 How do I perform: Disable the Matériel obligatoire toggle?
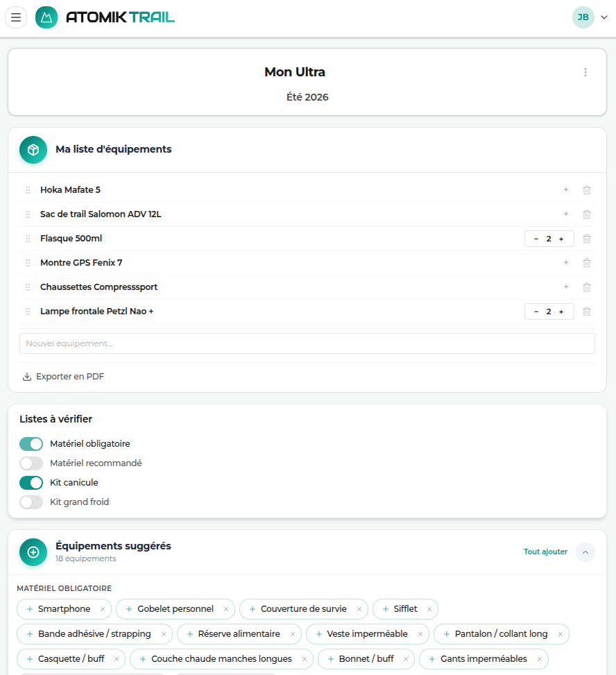(x=31, y=444)
